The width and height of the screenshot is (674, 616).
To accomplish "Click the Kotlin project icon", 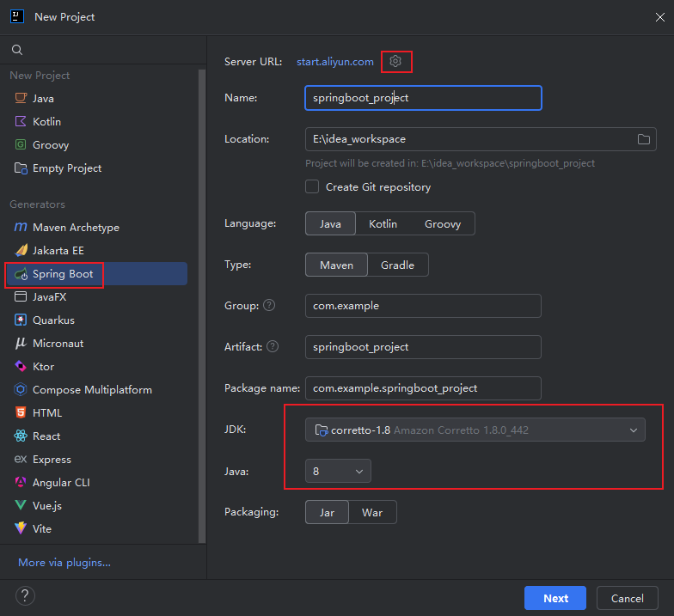I will [x=21, y=121].
